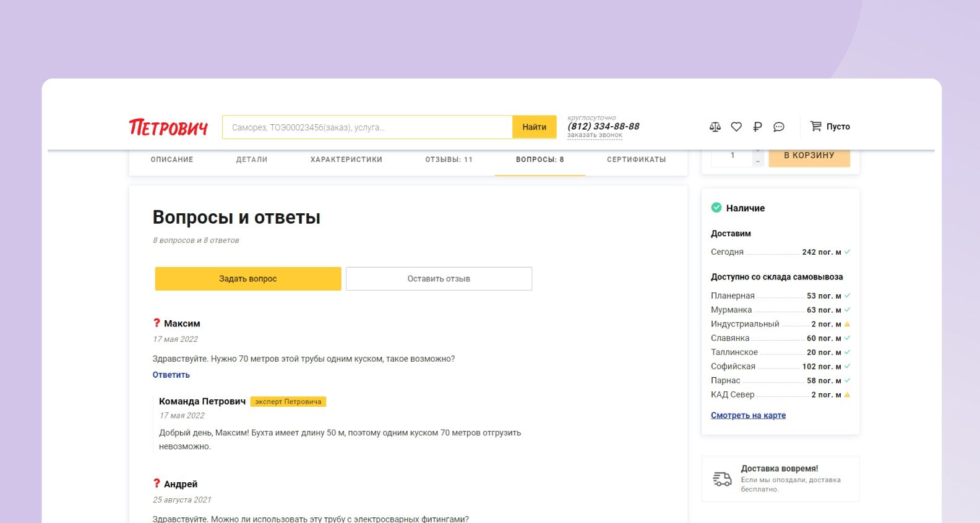The height and width of the screenshot is (523, 980).
Task: Switch to the Описание tab
Action: [x=172, y=159]
